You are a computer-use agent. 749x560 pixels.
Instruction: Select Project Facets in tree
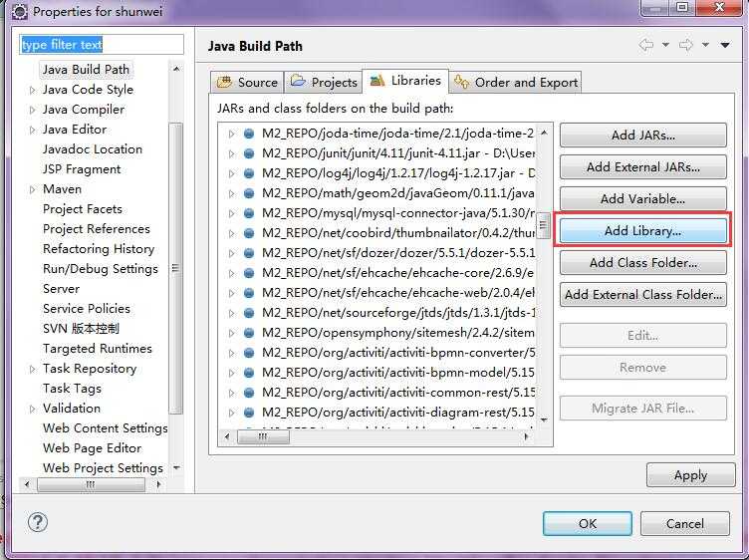tap(82, 209)
